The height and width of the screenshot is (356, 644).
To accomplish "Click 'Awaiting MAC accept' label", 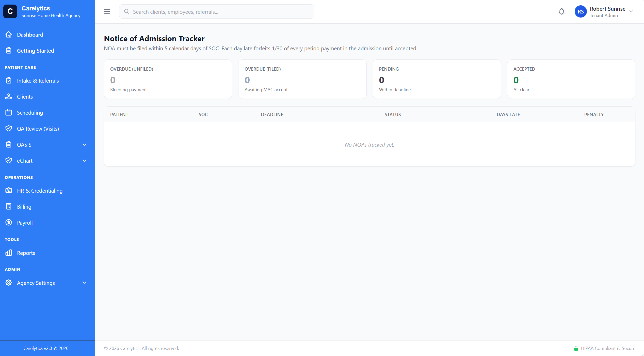I will pos(266,89).
